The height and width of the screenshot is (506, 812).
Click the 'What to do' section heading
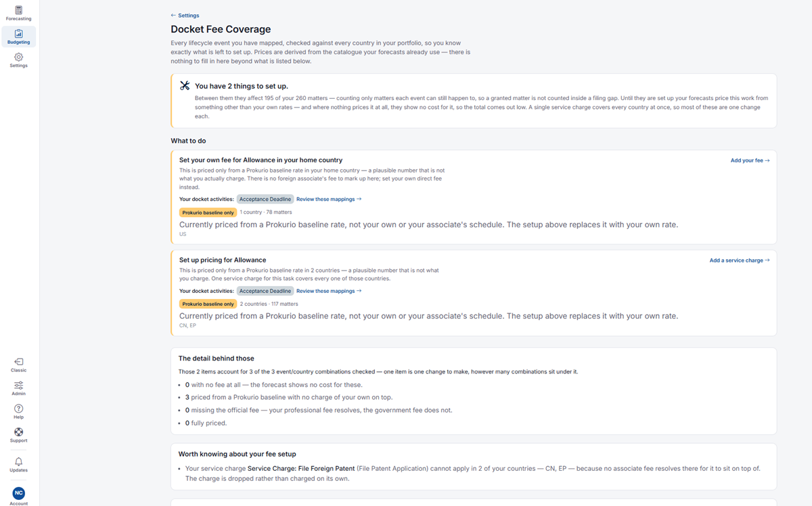pyautogui.click(x=188, y=141)
